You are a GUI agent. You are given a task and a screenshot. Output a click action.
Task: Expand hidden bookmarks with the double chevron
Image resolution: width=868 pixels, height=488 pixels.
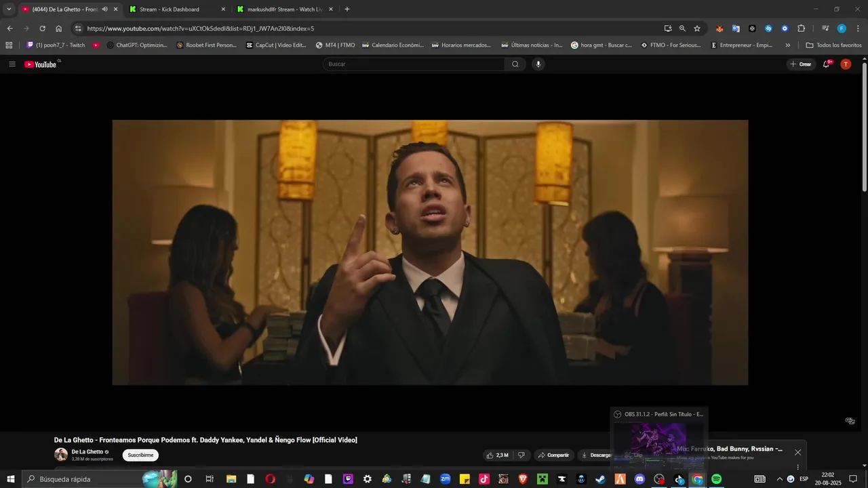click(x=787, y=45)
